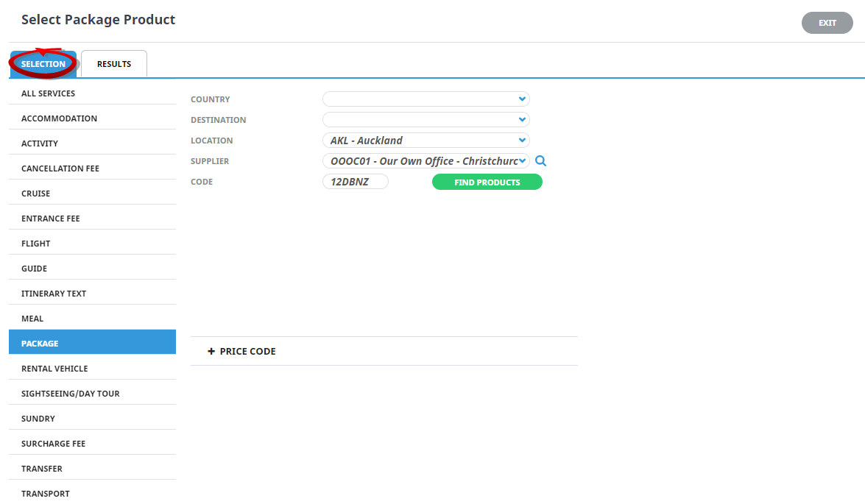Click the Code input field
865x504 pixels.
point(355,182)
